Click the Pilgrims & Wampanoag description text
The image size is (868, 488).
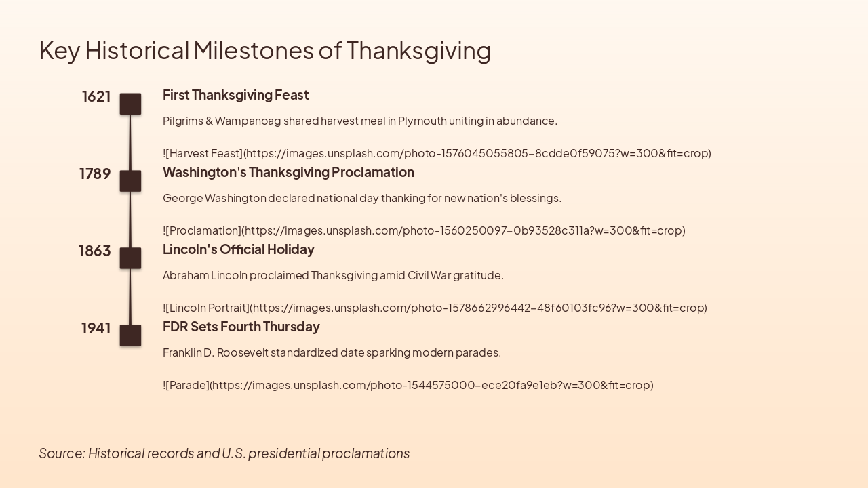pyautogui.click(x=359, y=121)
